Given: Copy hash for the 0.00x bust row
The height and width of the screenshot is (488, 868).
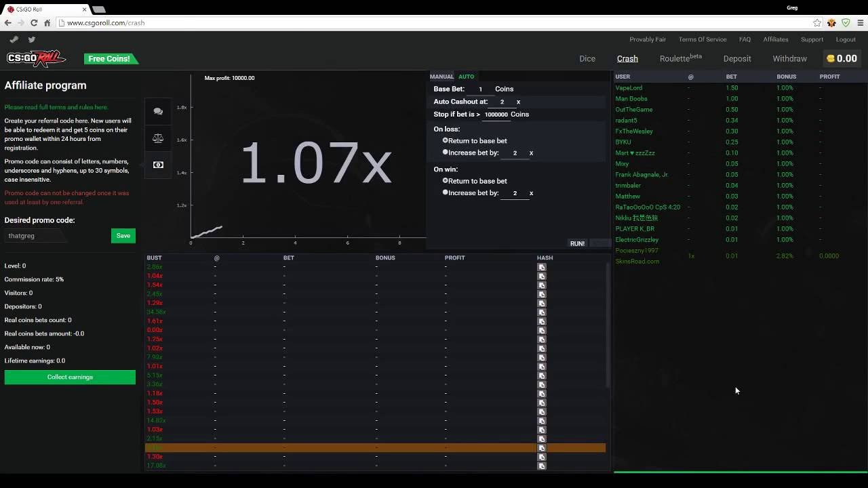Looking at the screenshot, I should tap(542, 330).
